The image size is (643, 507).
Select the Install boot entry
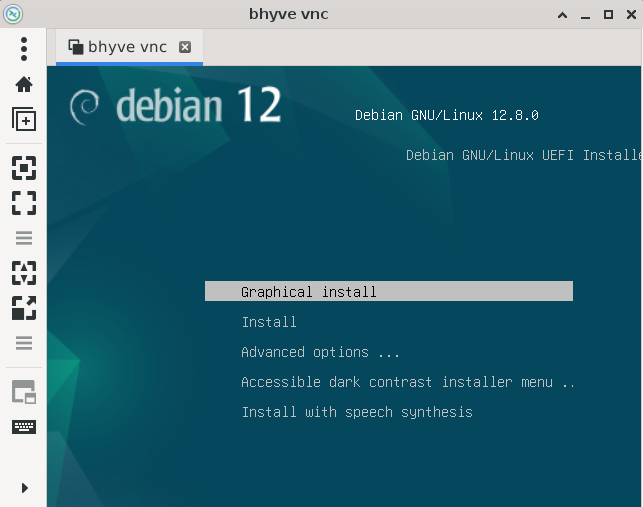[x=269, y=322]
